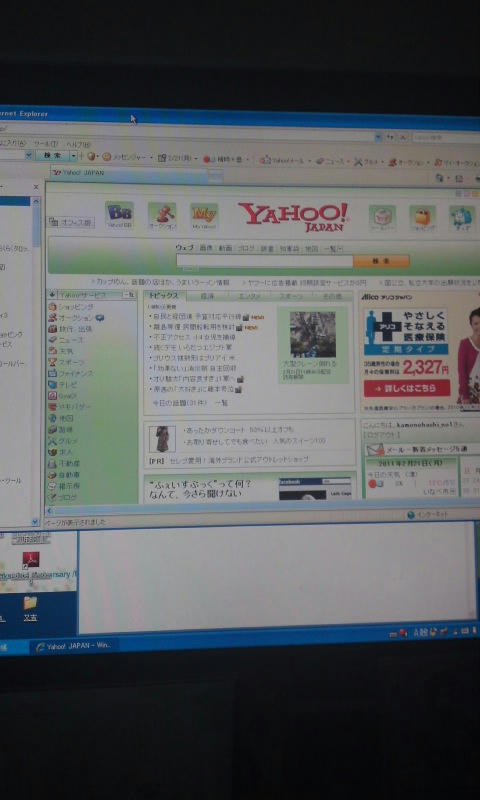Click the shopping icon in the services list
Screen dimensions: 480x800
pos(52,307)
